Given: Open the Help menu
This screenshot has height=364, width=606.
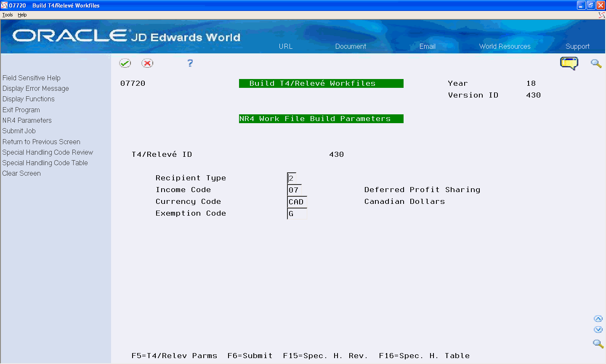Looking at the screenshot, I should click(x=22, y=14).
